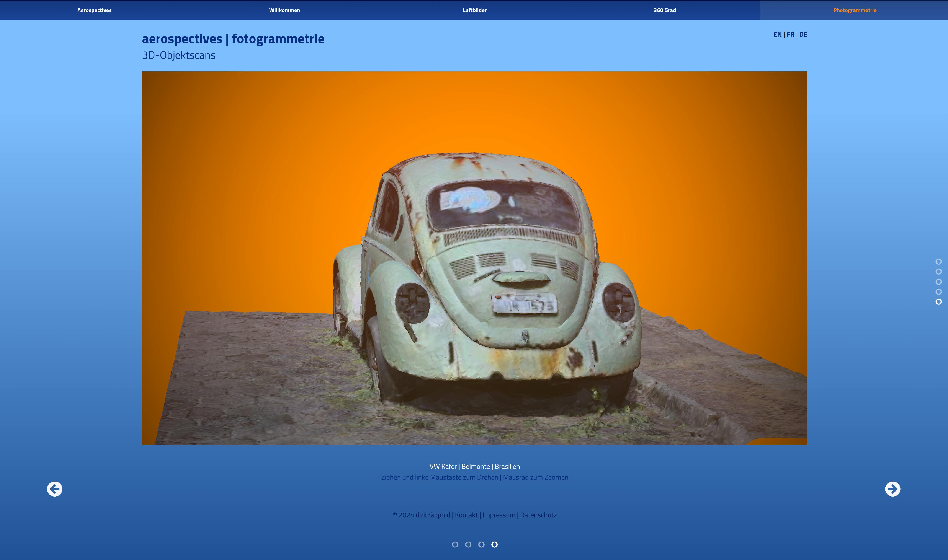Select first vertical section dot on right
The height and width of the screenshot is (560, 948).
[x=938, y=262]
